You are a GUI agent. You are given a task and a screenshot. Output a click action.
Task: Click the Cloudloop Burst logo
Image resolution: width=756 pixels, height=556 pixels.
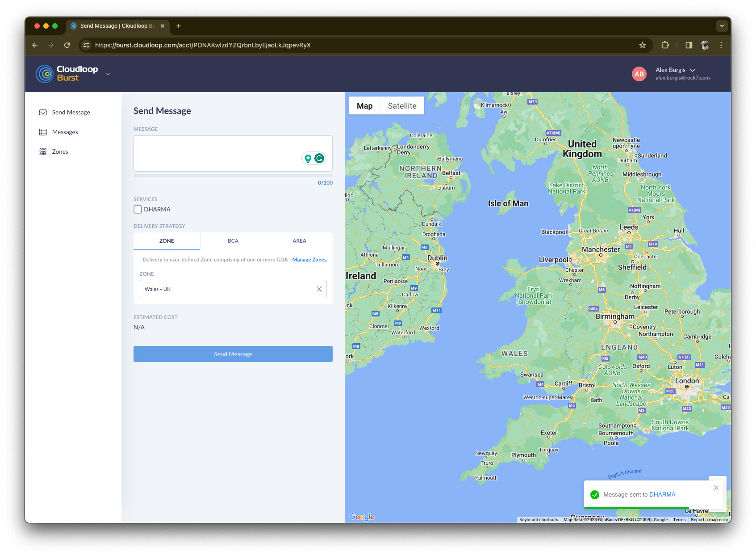pyautogui.click(x=67, y=74)
